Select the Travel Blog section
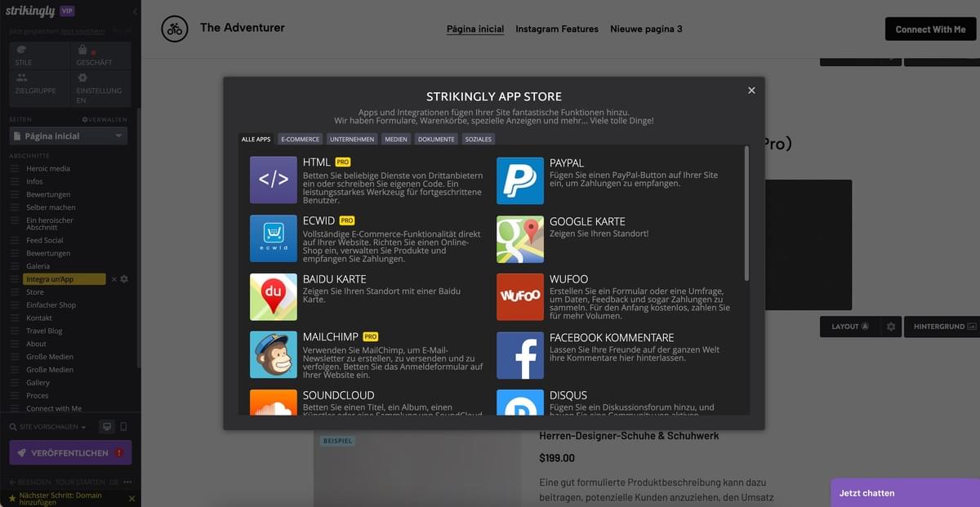 (x=44, y=331)
